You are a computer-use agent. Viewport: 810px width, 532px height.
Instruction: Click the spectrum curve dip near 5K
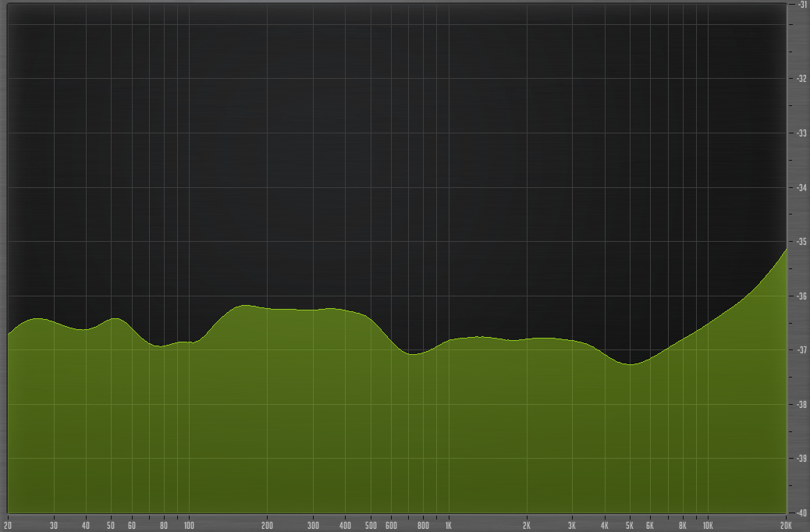(631, 364)
